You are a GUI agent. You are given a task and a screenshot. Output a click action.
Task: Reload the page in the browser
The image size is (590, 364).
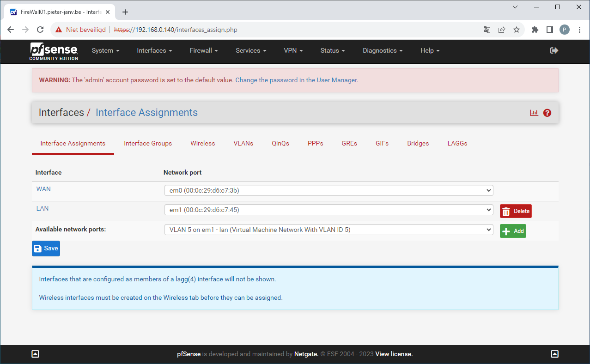tap(40, 30)
